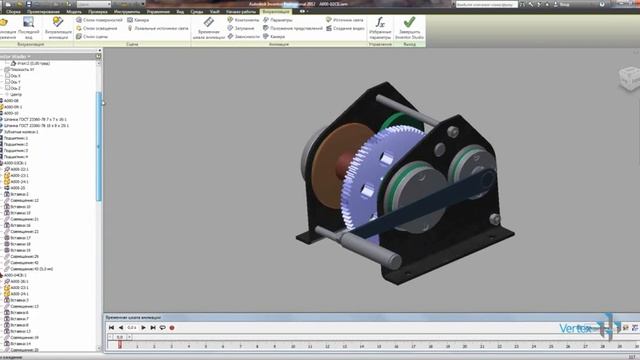640x360 pixels.
Task: Open the Управление ribbon tab
Action: (158, 12)
